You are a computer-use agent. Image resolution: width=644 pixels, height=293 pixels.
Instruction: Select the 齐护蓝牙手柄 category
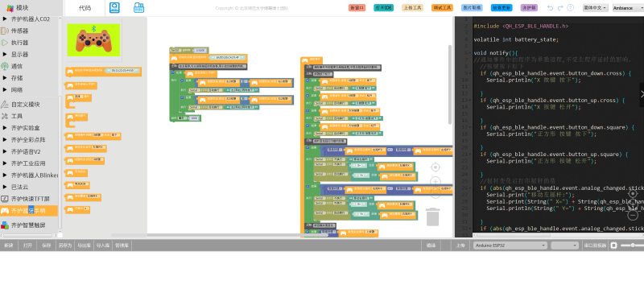(x=29, y=211)
